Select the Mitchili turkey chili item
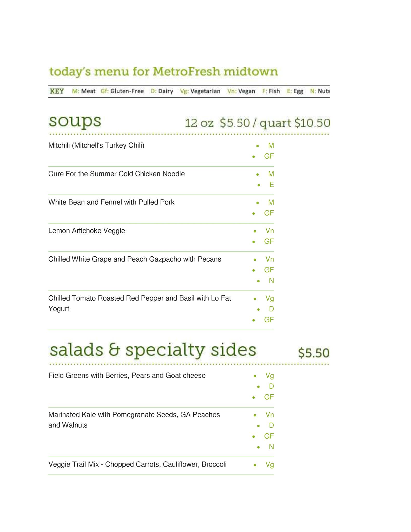Screen dimensions: 411x532 coord(96,145)
